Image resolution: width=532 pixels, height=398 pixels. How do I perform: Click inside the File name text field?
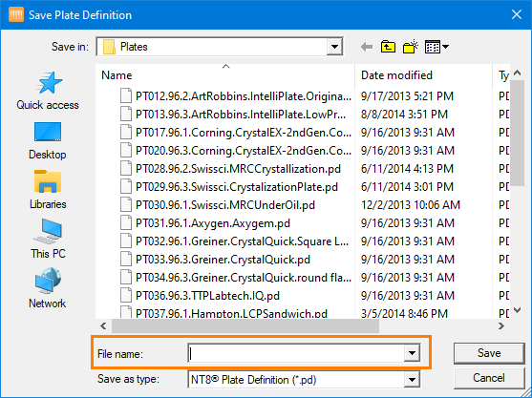(296, 353)
